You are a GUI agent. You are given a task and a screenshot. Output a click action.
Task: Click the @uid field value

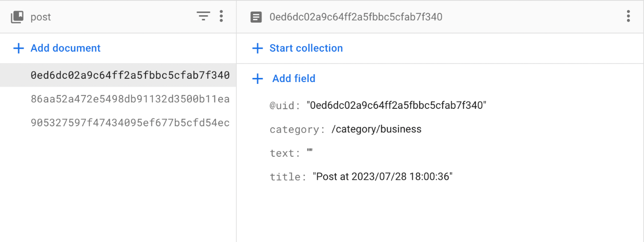point(397,105)
